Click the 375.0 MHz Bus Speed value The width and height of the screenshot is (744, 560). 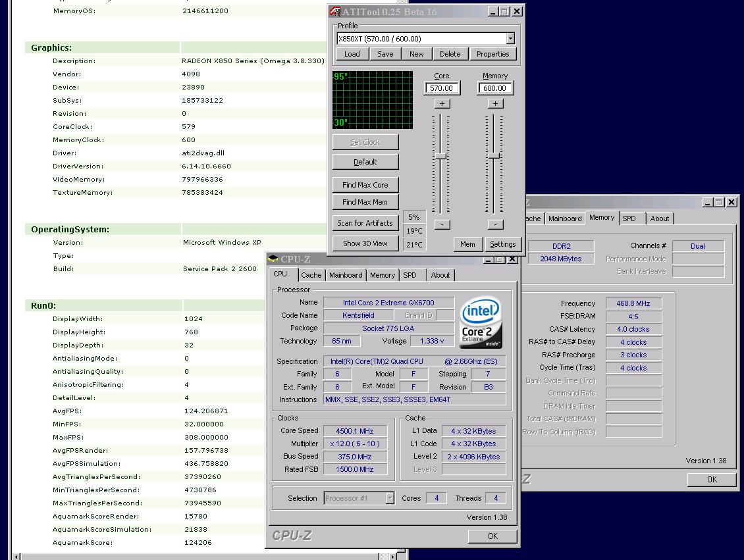(x=355, y=457)
